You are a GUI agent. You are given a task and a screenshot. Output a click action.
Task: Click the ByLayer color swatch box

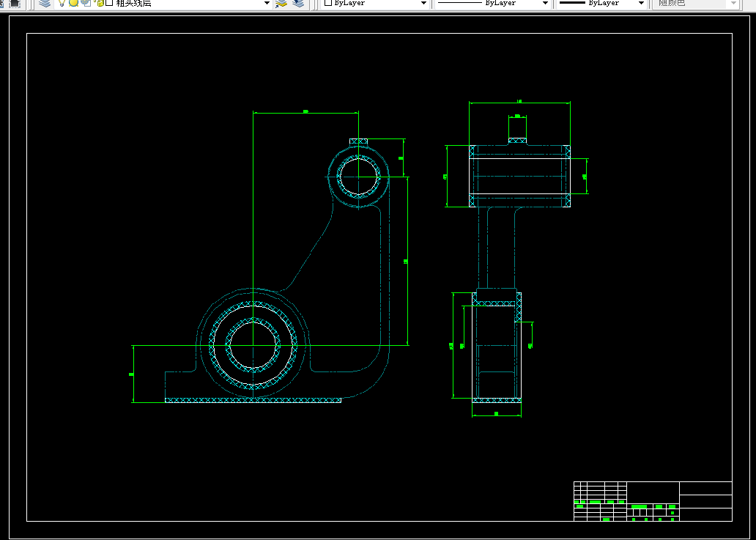point(328,3)
